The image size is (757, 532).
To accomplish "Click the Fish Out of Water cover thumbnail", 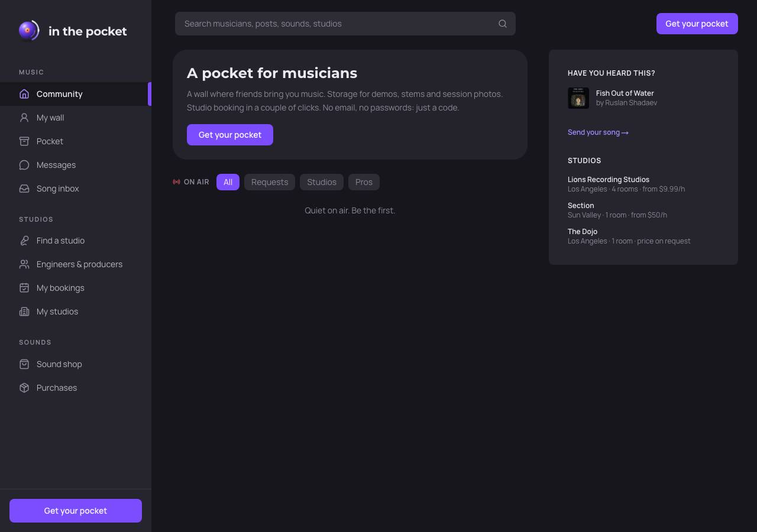I will (578, 98).
